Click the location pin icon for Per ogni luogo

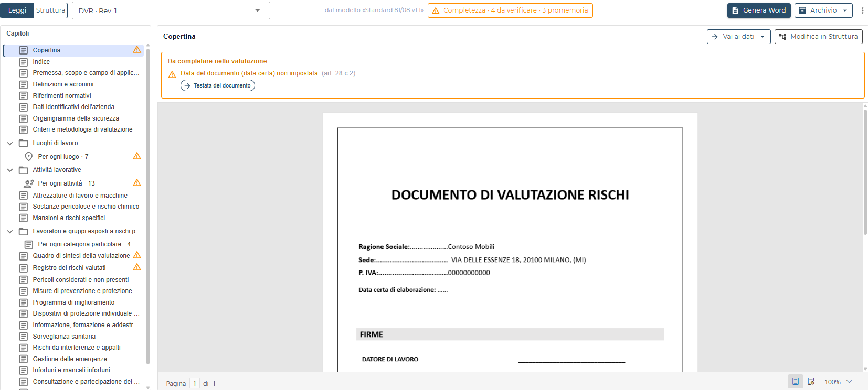click(29, 156)
